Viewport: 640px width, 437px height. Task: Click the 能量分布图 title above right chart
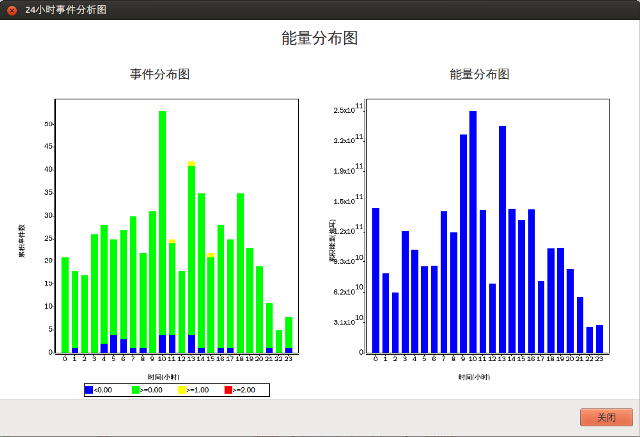tap(479, 75)
